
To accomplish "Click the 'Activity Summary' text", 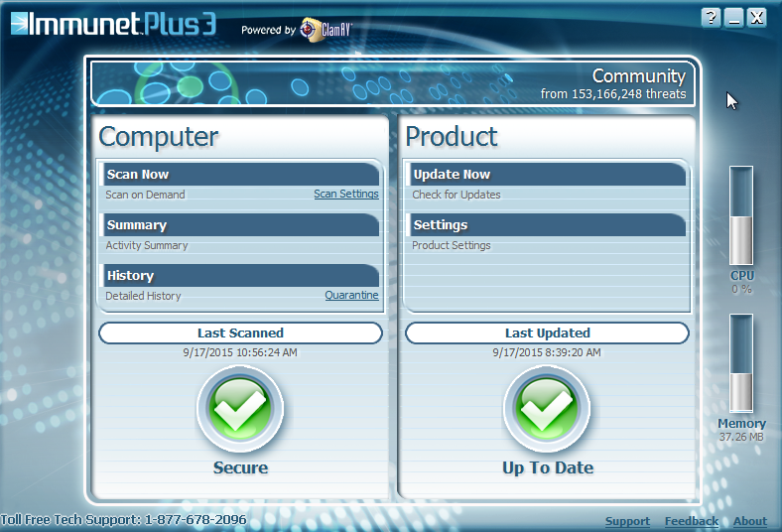I will (x=147, y=245).
